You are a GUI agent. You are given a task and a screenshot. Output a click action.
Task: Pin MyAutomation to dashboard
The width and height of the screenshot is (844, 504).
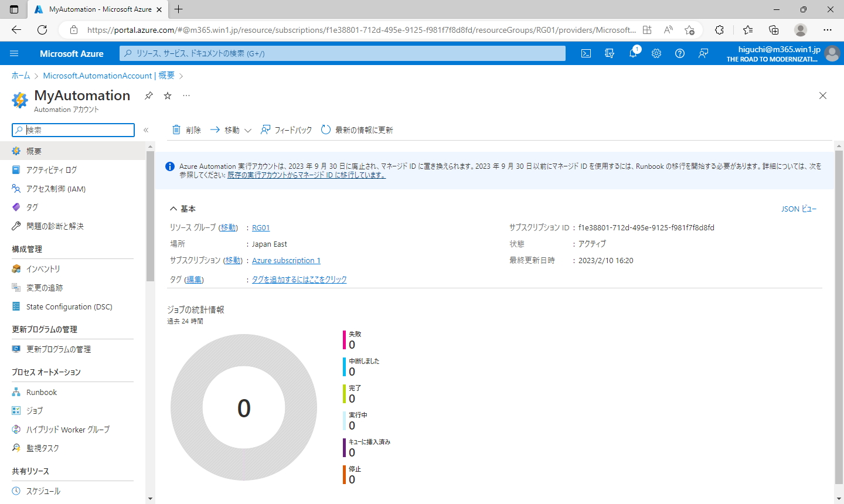coord(149,96)
